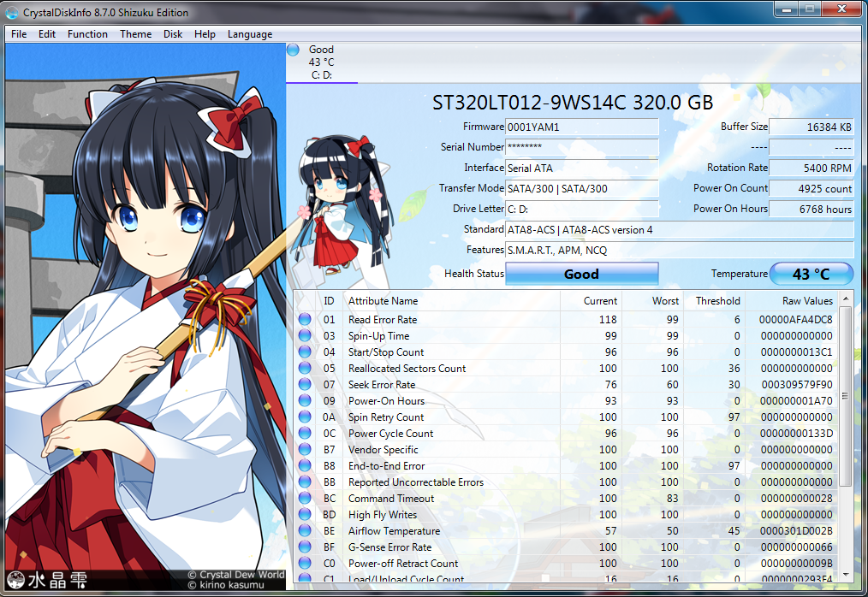Screen dimensions: 868x597
Task: Click the Power Cycle Count status orb
Action: [305, 433]
